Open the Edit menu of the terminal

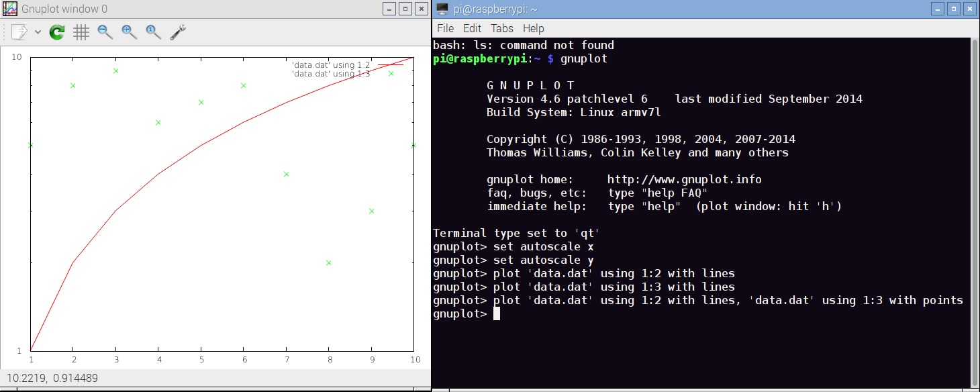tap(472, 28)
